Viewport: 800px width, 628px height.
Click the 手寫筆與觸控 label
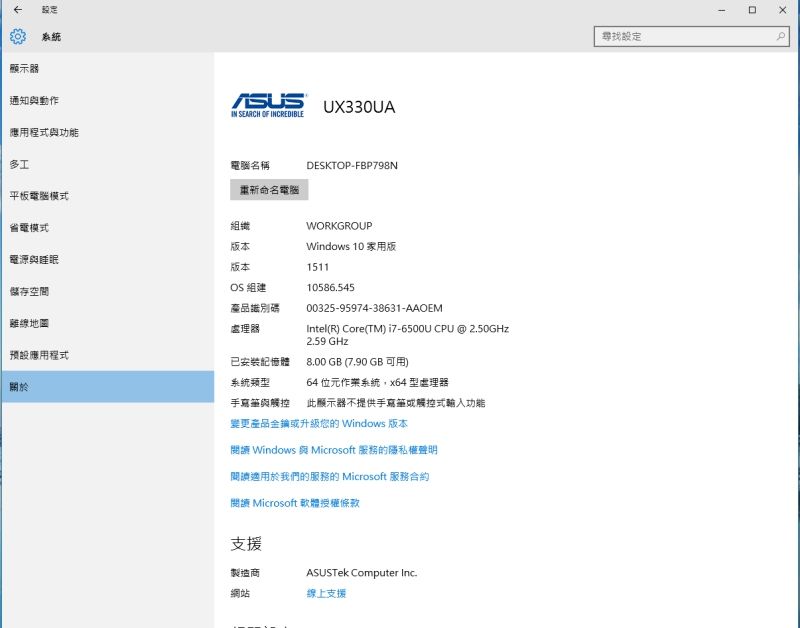tap(260, 403)
